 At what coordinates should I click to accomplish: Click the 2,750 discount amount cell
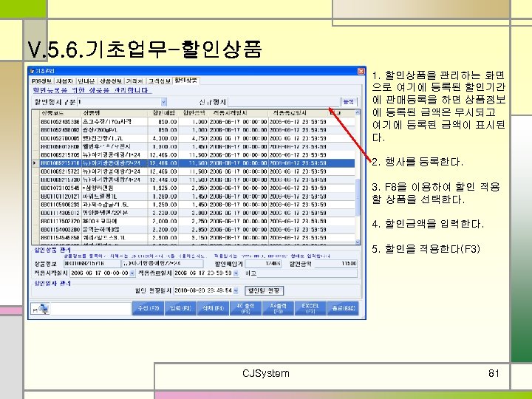[x=194, y=221]
